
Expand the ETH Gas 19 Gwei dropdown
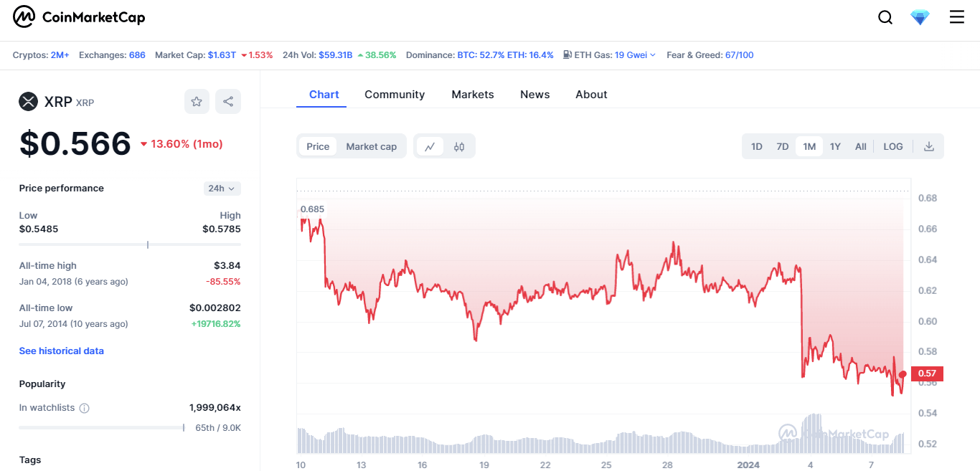point(635,55)
